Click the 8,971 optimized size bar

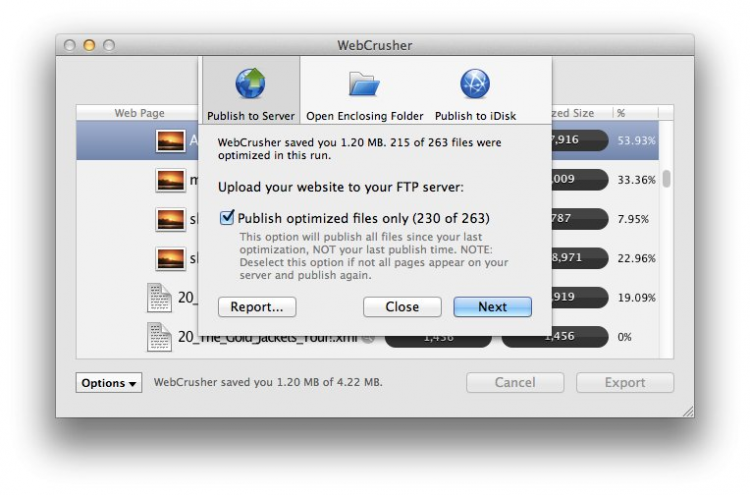point(579,258)
